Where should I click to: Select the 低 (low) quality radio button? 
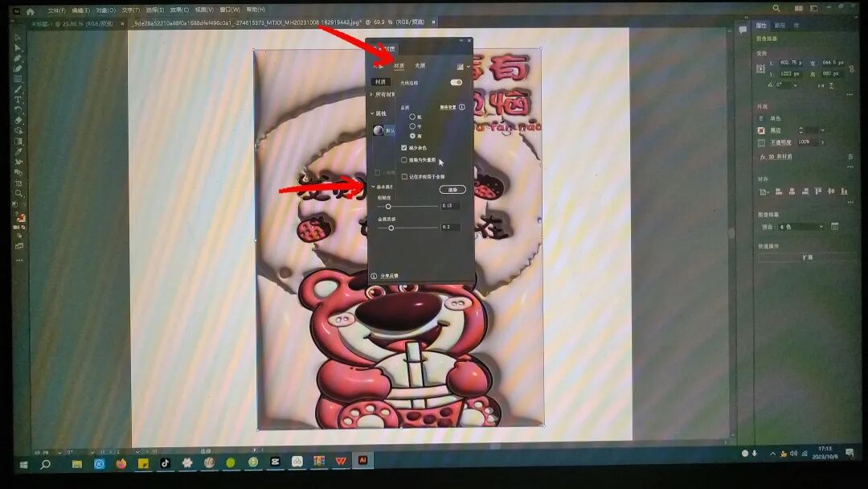(x=411, y=117)
